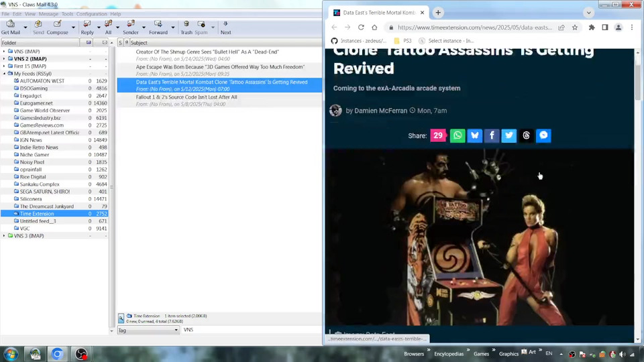Select the Data East's browser tab

tap(378, 13)
